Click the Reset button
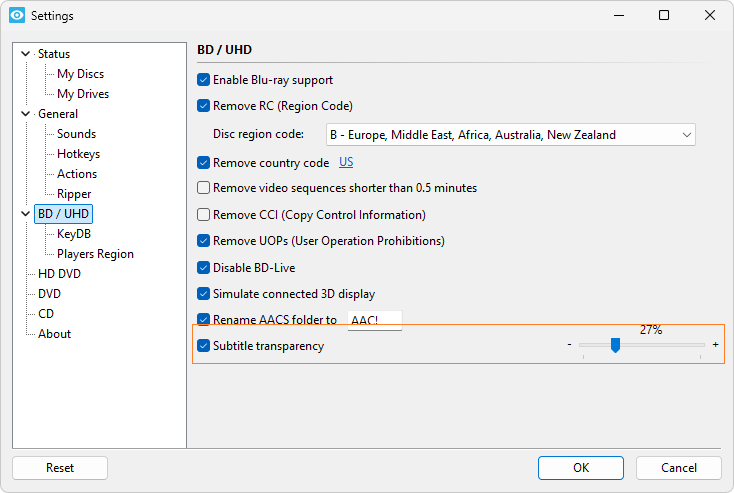734x493 pixels. point(60,468)
